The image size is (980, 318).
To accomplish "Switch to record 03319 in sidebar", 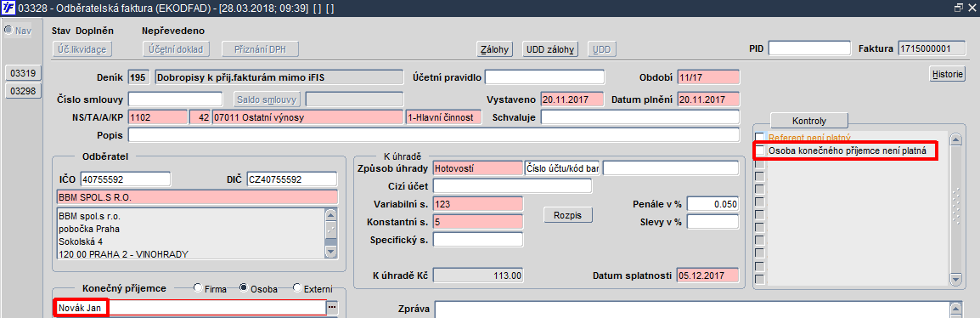I will click(23, 72).
